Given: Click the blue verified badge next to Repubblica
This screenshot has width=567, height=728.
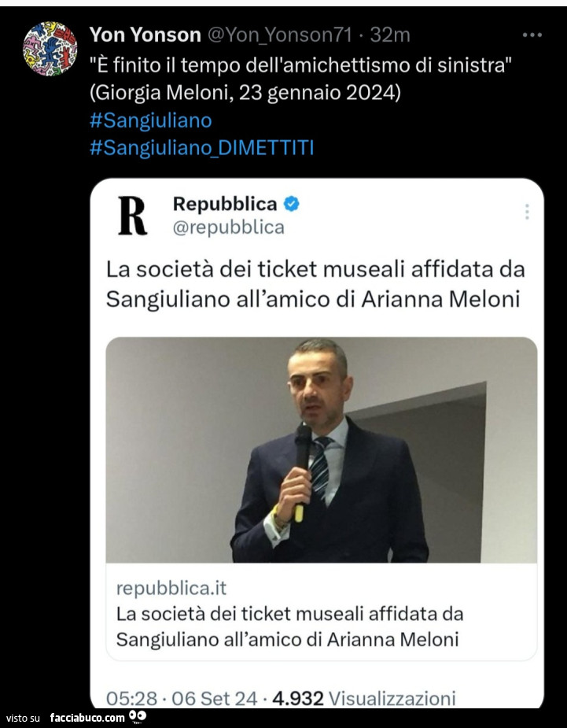Looking at the screenshot, I should tap(291, 204).
